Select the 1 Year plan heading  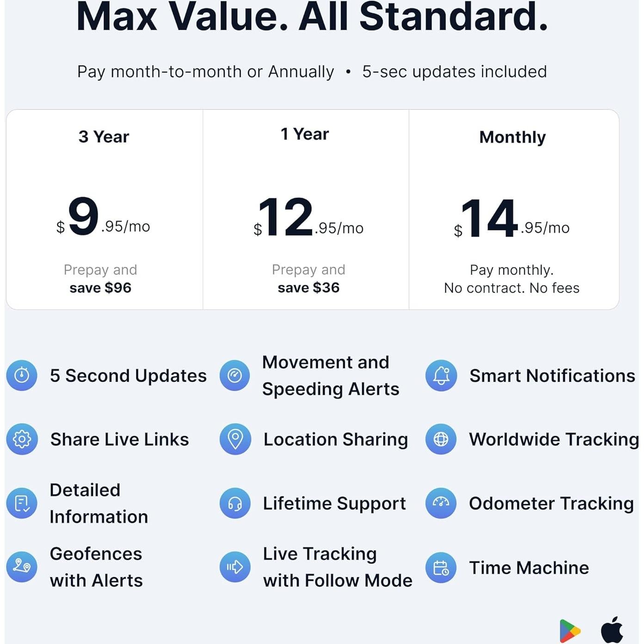[x=305, y=134]
